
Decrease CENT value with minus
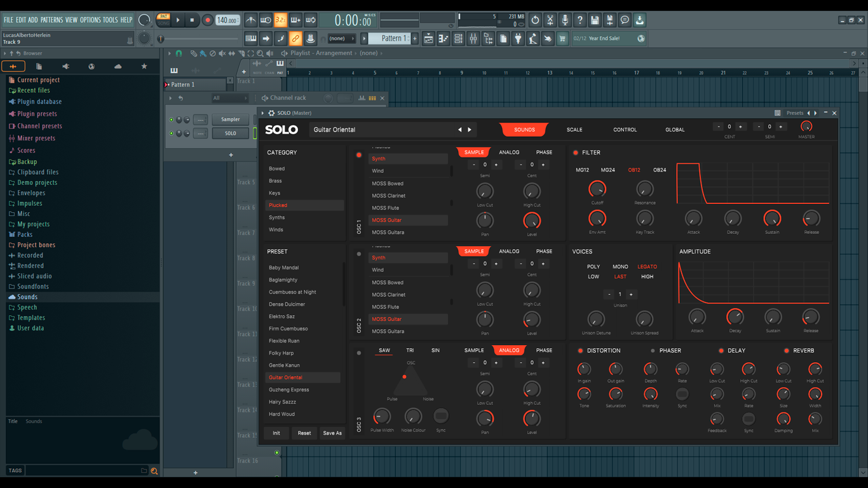pos(719,127)
